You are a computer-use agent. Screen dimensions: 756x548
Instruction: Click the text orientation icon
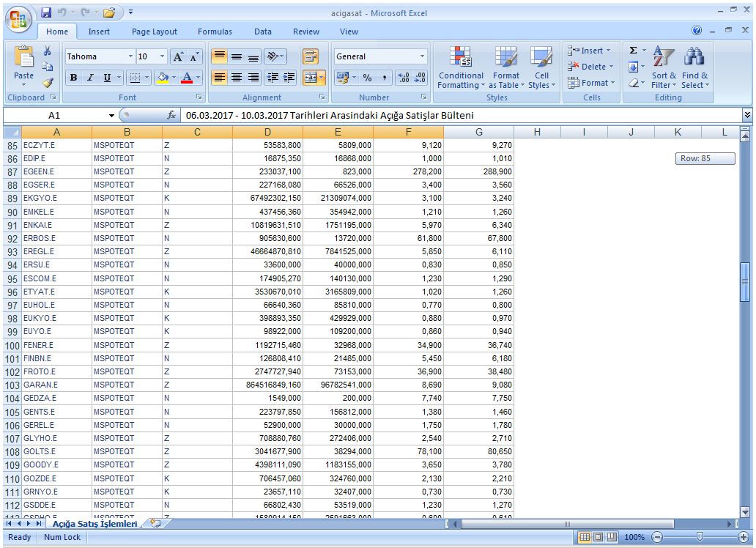click(273, 56)
